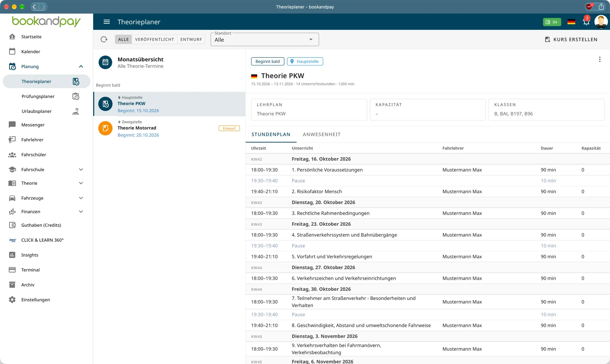Click the bookandpay logo
Viewport: 610px width, 364px height.
pos(47,21)
